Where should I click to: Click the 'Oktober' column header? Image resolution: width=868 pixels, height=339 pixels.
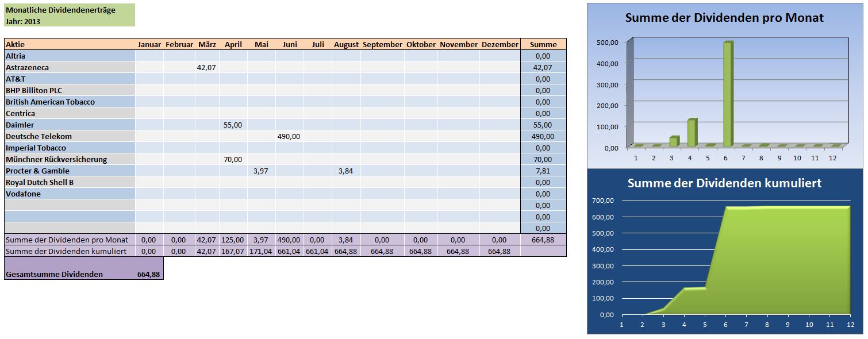coord(421,44)
